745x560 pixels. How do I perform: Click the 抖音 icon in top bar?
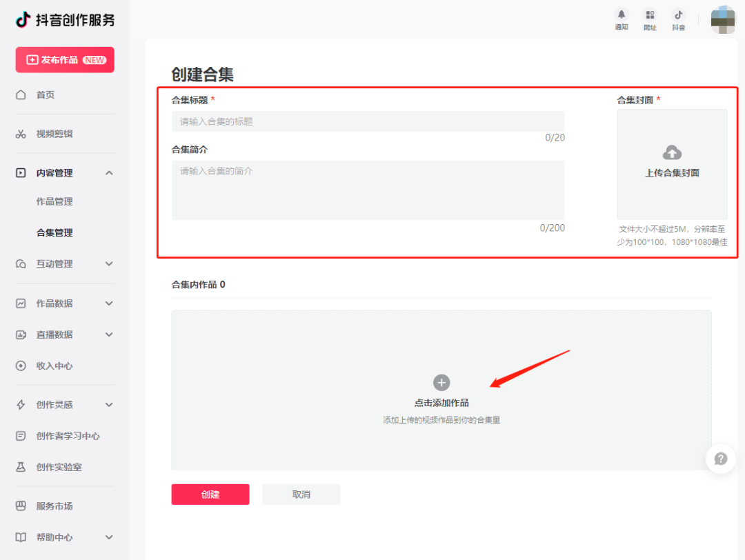(x=679, y=15)
